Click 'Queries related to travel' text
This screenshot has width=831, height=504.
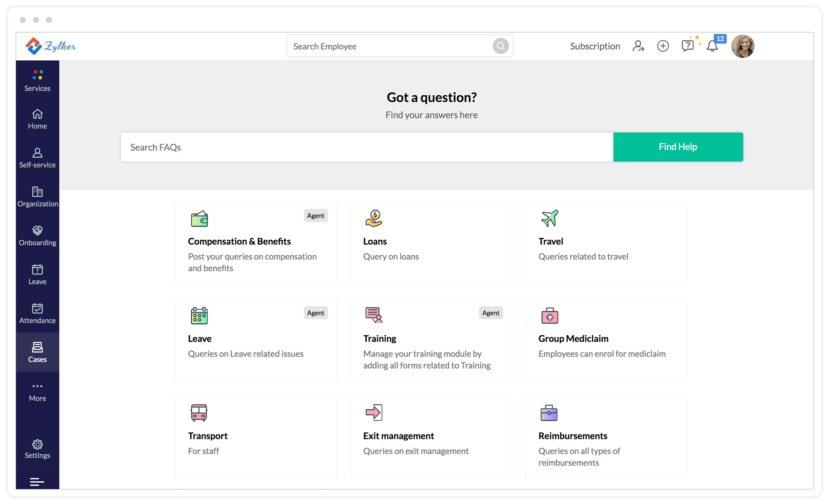pos(583,256)
